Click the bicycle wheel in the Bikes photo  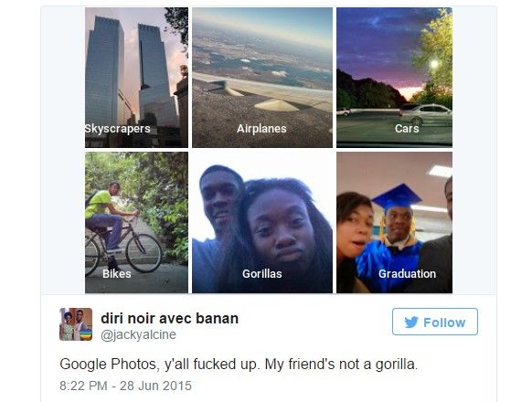click(144, 253)
